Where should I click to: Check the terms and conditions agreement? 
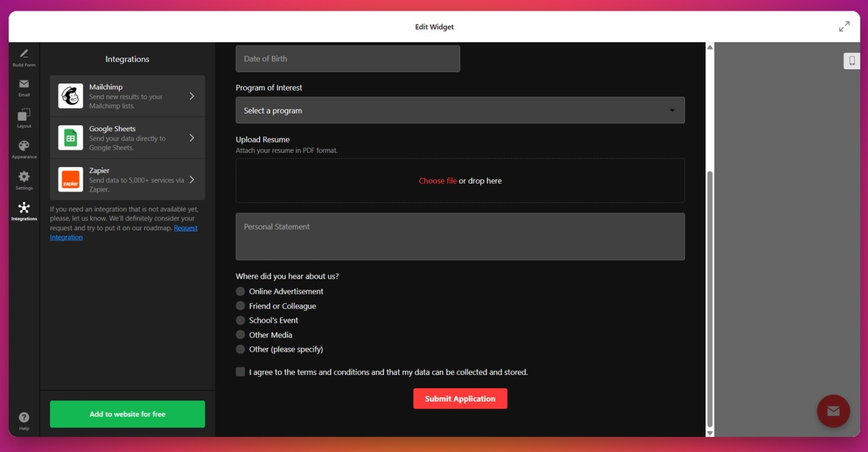click(240, 372)
